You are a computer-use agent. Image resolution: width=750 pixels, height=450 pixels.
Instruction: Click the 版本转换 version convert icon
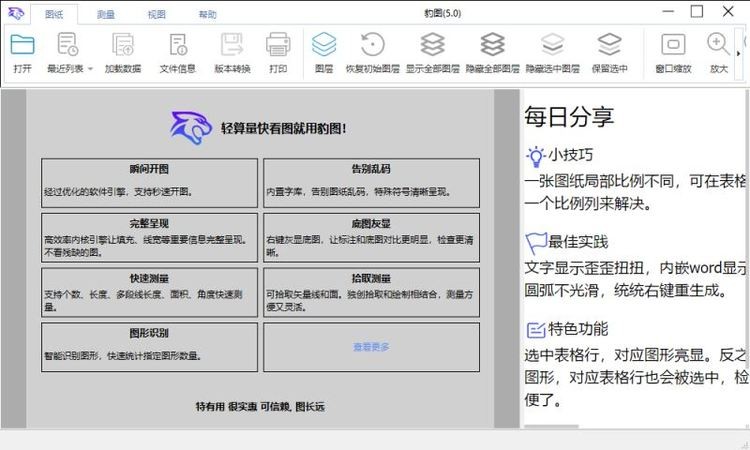tap(232, 44)
